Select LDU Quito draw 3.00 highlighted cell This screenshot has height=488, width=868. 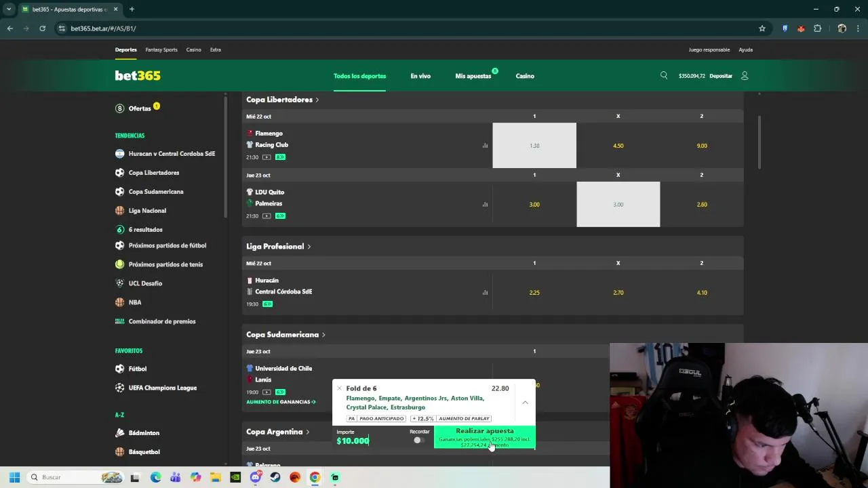click(618, 204)
